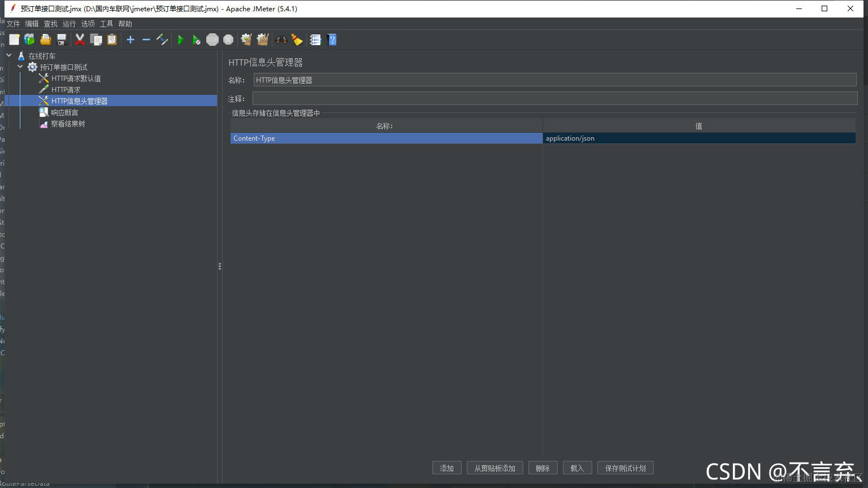Click the Clear results broom-gear icon

point(246,40)
